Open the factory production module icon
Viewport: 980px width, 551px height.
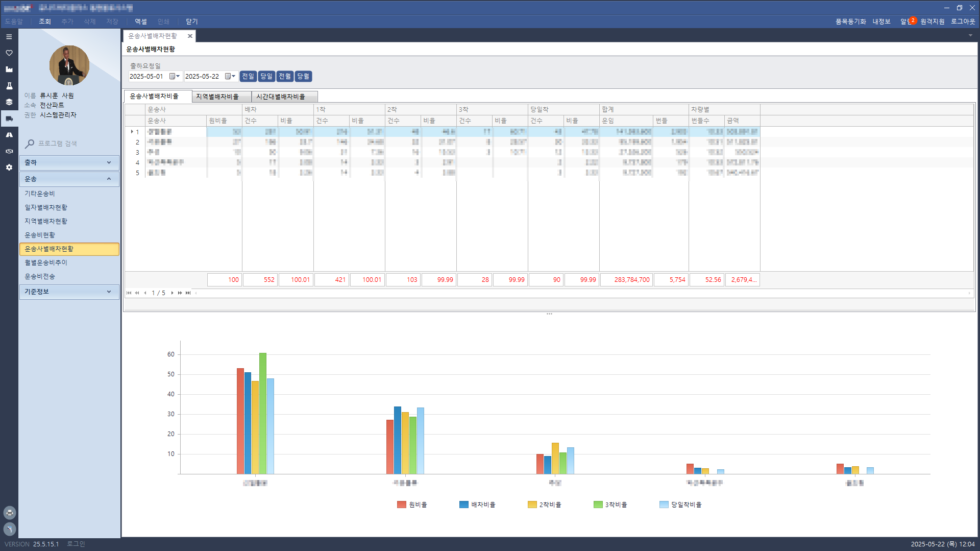tap(9, 69)
